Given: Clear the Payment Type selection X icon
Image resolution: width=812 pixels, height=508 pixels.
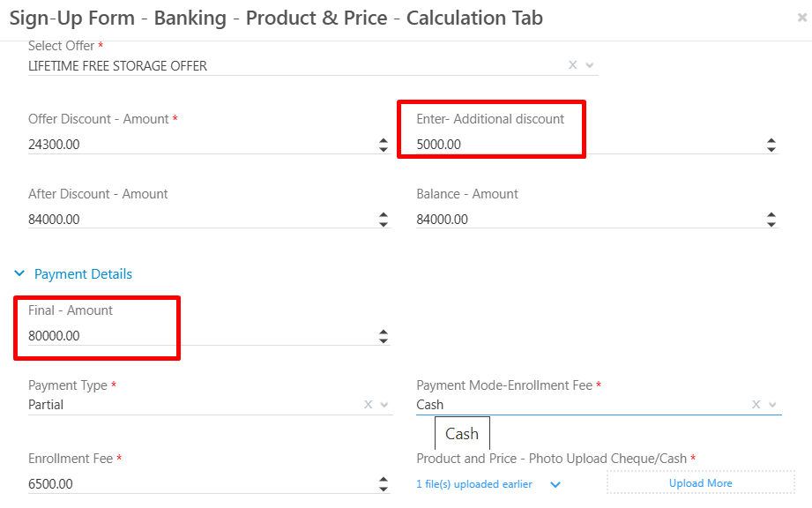Looking at the screenshot, I should point(369,405).
